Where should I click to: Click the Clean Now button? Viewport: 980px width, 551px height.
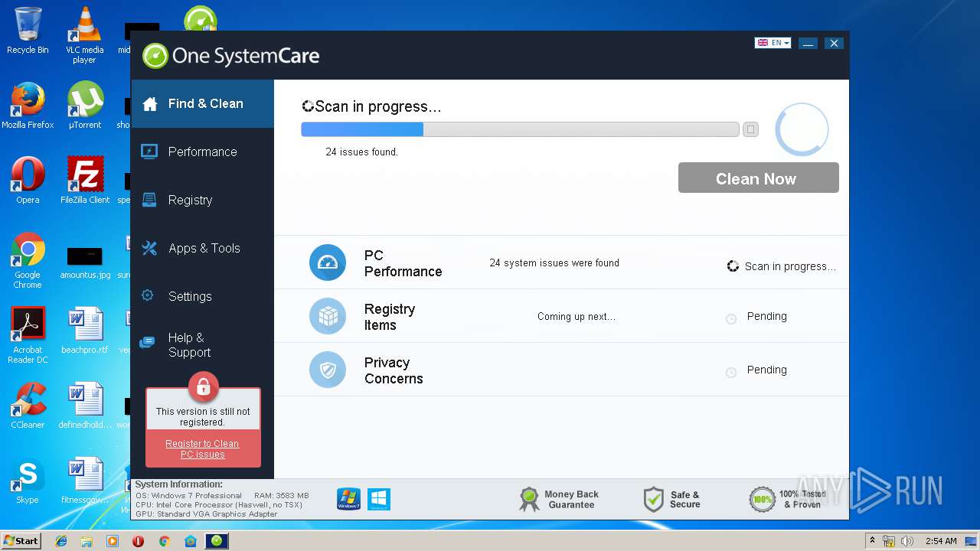point(758,178)
